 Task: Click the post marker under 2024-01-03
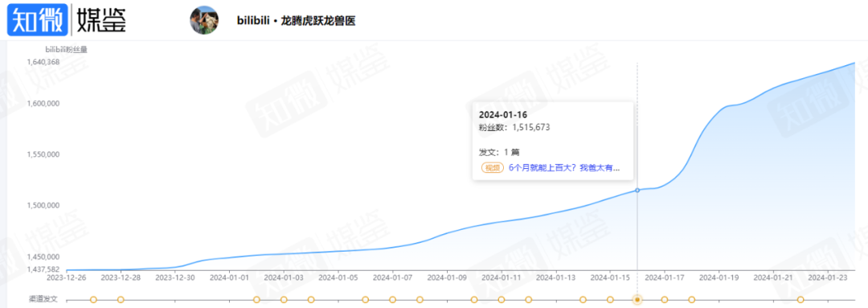click(284, 300)
